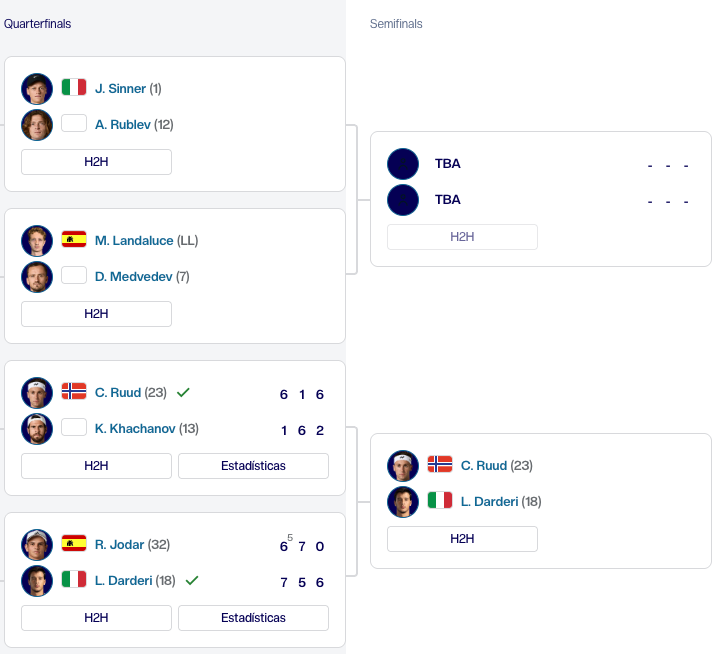
Task: Click M. Landaluce's player photo
Action: (x=37, y=241)
